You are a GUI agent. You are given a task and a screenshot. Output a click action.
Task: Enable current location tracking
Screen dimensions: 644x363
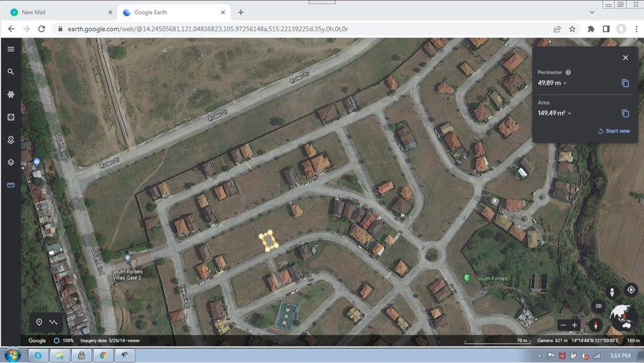point(631,289)
